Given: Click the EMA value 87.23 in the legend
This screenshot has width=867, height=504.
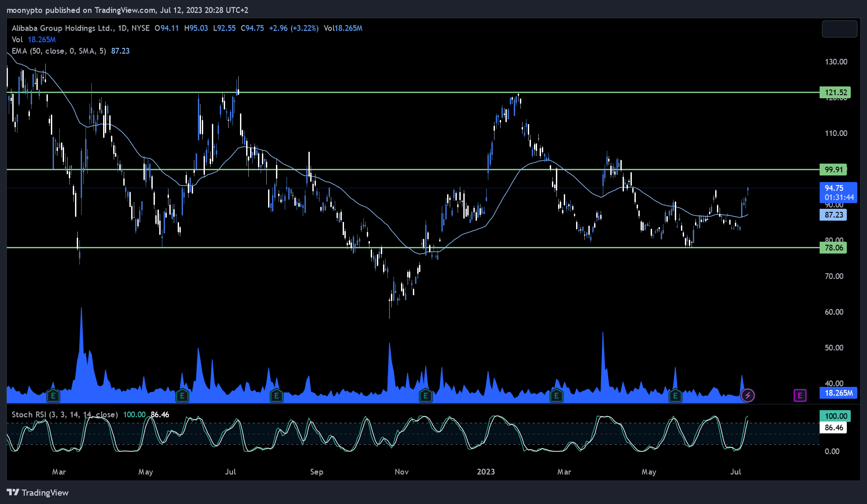Looking at the screenshot, I should (120, 51).
